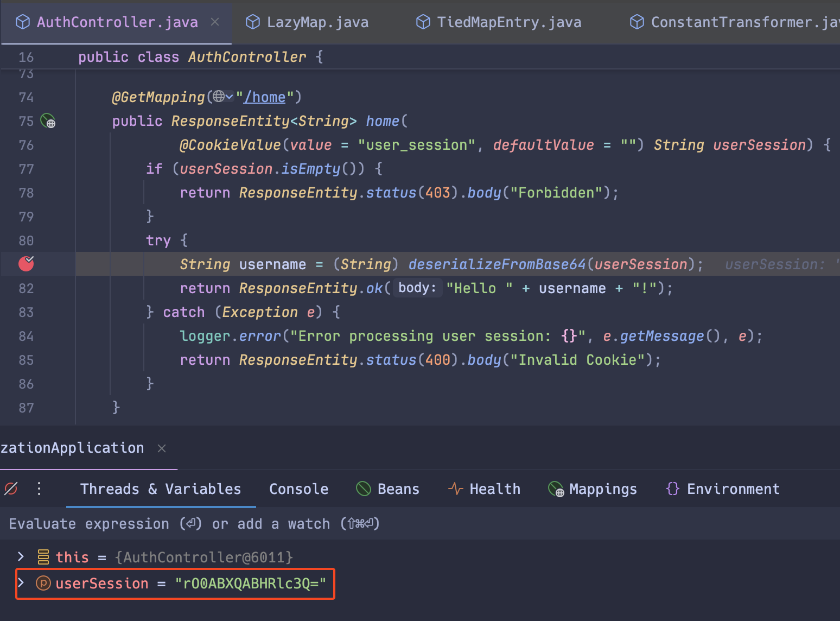Expand the this AuthController@6011 variable
Image resolution: width=840 pixels, height=621 pixels.
(21, 557)
